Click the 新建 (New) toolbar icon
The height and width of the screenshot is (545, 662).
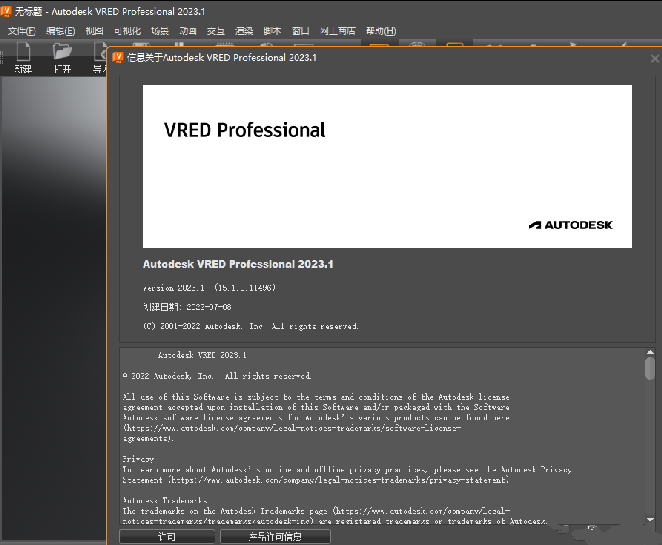click(x=23, y=57)
